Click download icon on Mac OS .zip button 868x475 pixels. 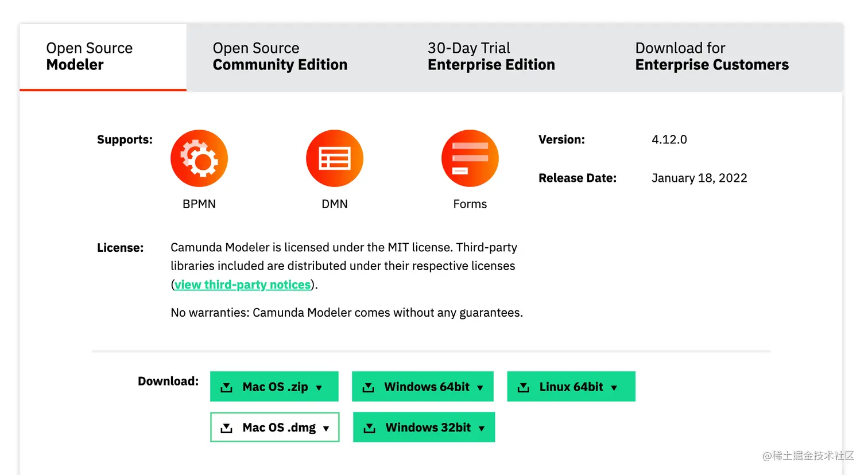click(227, 387)
